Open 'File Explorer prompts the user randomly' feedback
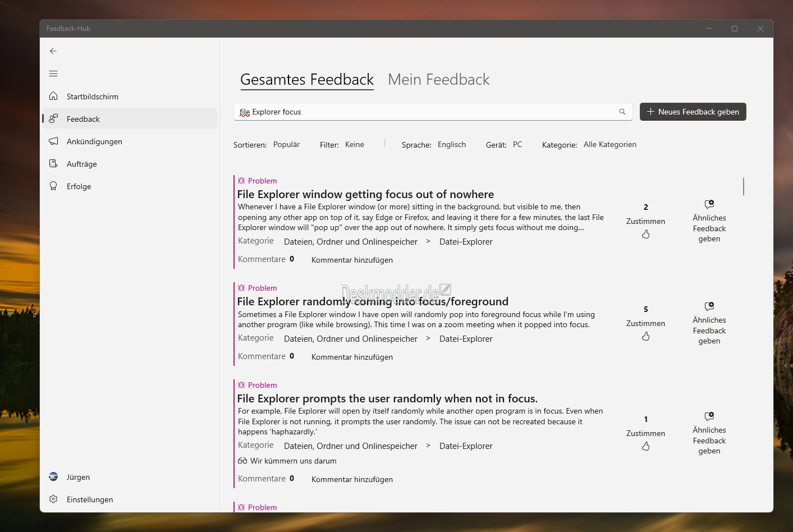Image resolution: width=793 pixels, height=532 pixels. coord(387,398)
